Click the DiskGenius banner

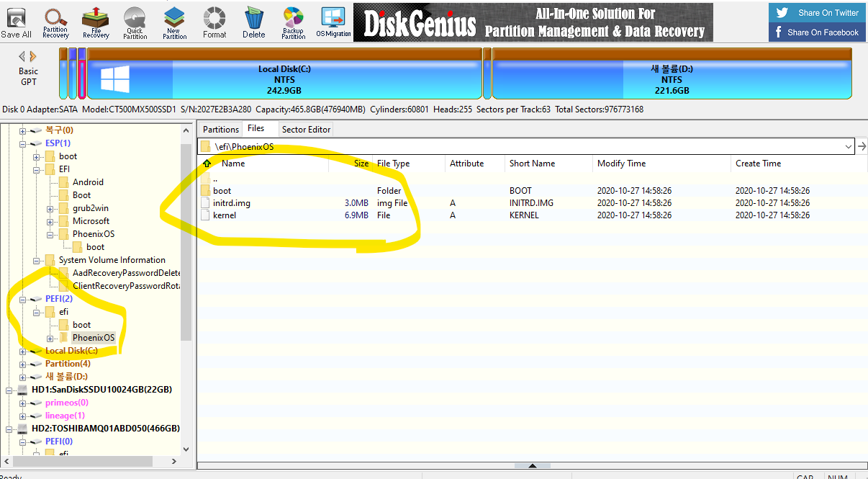click(x=533, y=22)
